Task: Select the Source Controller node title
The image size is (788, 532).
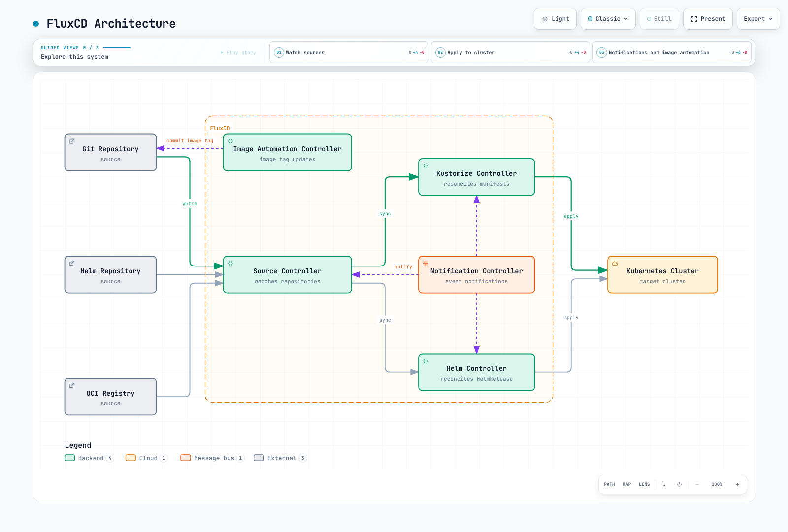Action: tap(287, 271)
